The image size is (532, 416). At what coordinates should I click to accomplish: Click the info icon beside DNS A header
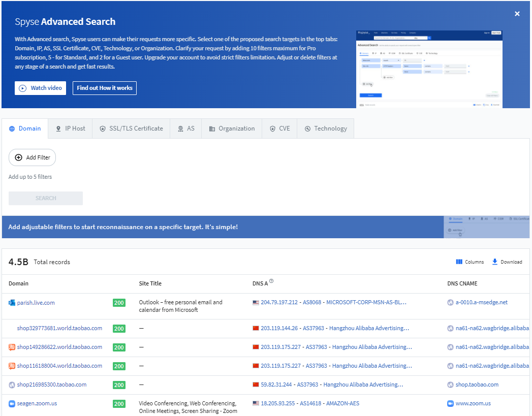point(272,281)
